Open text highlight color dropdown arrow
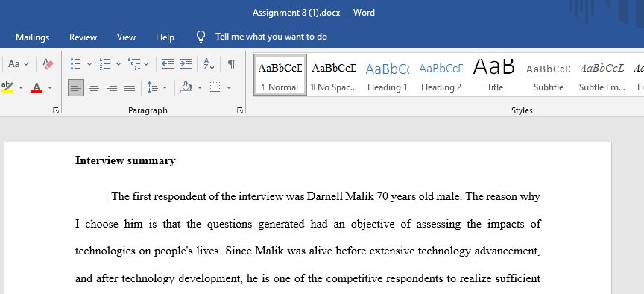This screenshot has height=294, width=644. tap(21, 87)
